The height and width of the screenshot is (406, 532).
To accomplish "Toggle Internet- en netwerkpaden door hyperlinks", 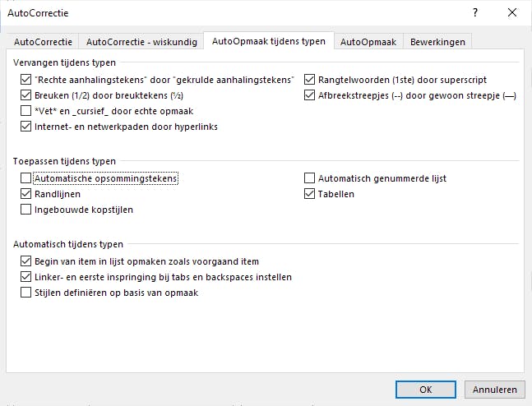I will (x=26, y=127).
